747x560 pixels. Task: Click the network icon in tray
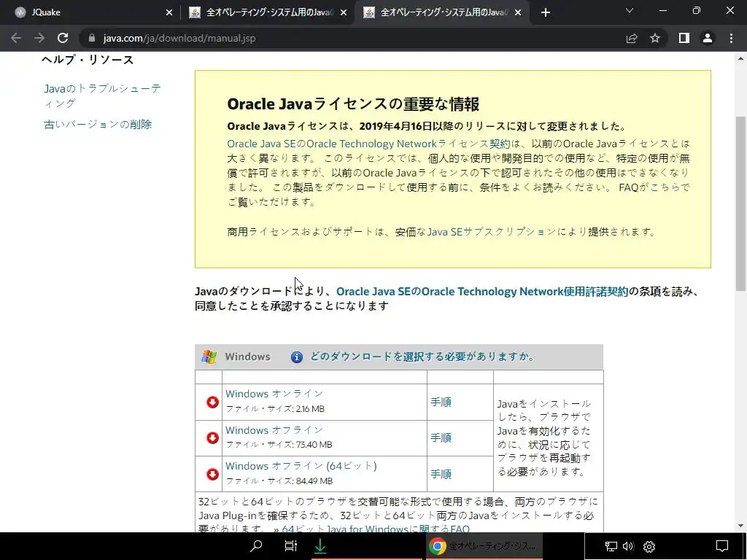[x=611, y=546]
